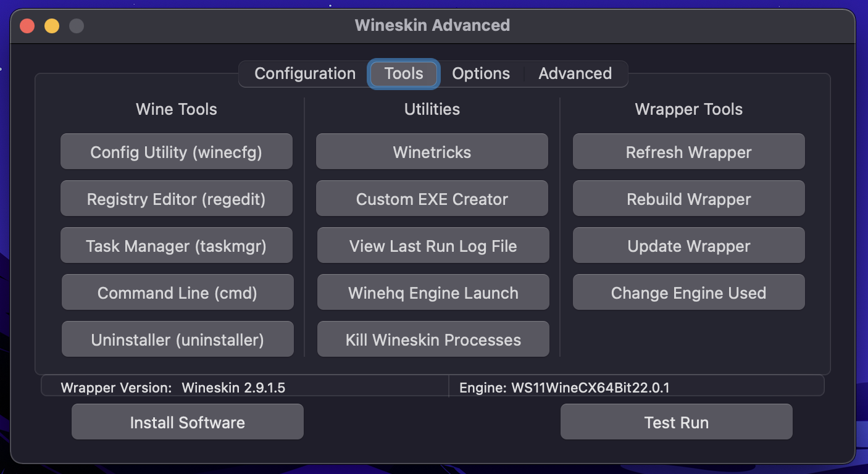Launch Custom EXE Creator
This screenshot has width=868, height=474.
[x=432, y=199]
